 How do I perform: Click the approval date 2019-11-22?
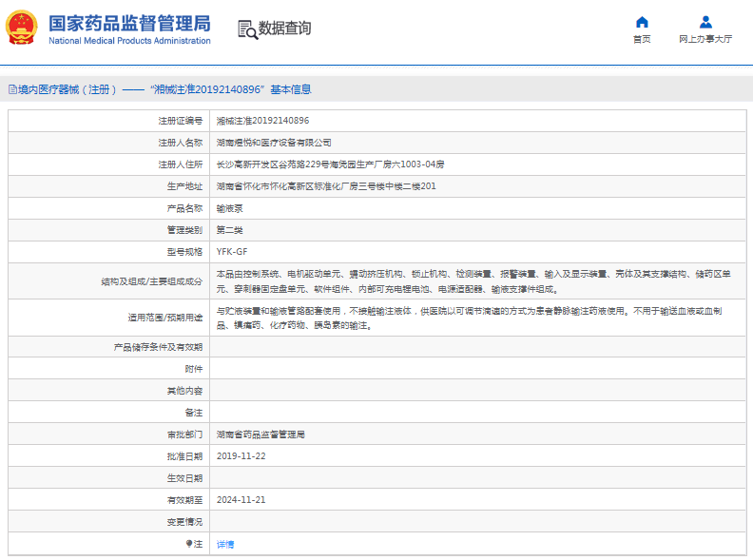coord(241,456)
